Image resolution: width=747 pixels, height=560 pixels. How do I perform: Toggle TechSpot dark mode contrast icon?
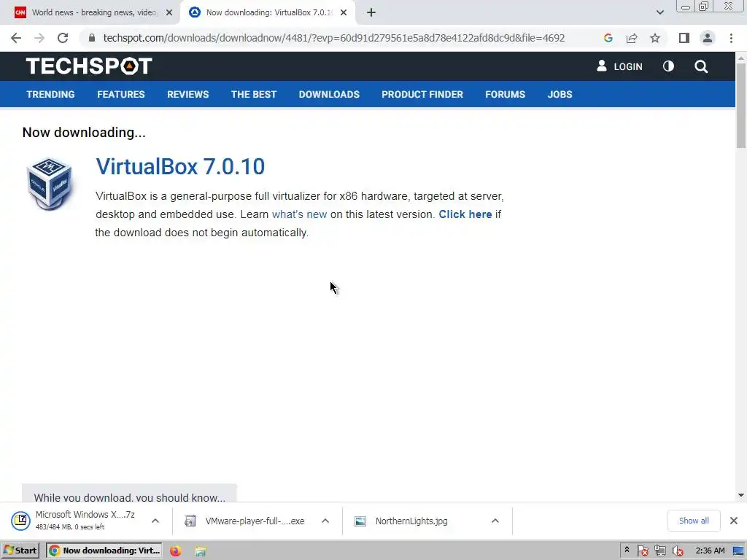tap(668, 66)
